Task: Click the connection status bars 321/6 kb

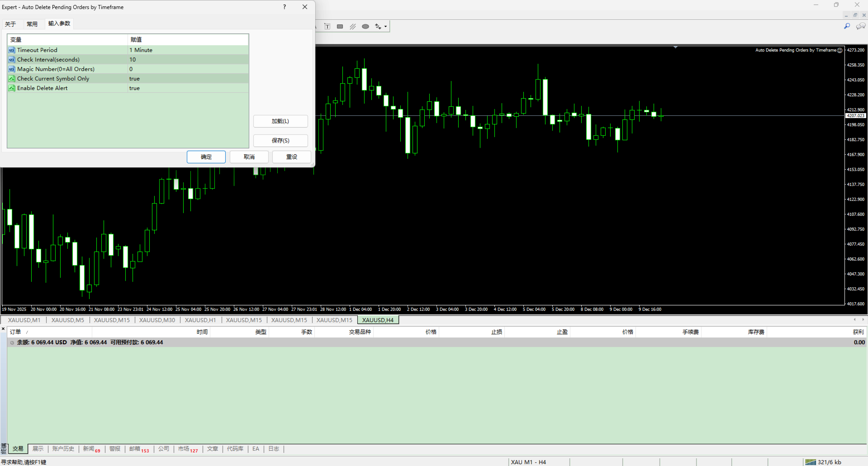Action: click(824, 462)
